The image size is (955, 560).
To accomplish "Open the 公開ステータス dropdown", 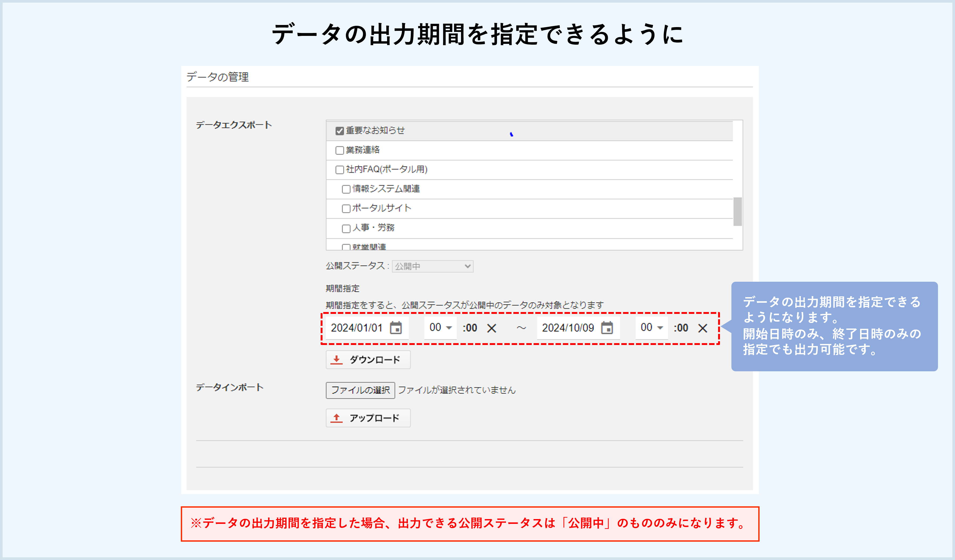I will tap(432, 266).
